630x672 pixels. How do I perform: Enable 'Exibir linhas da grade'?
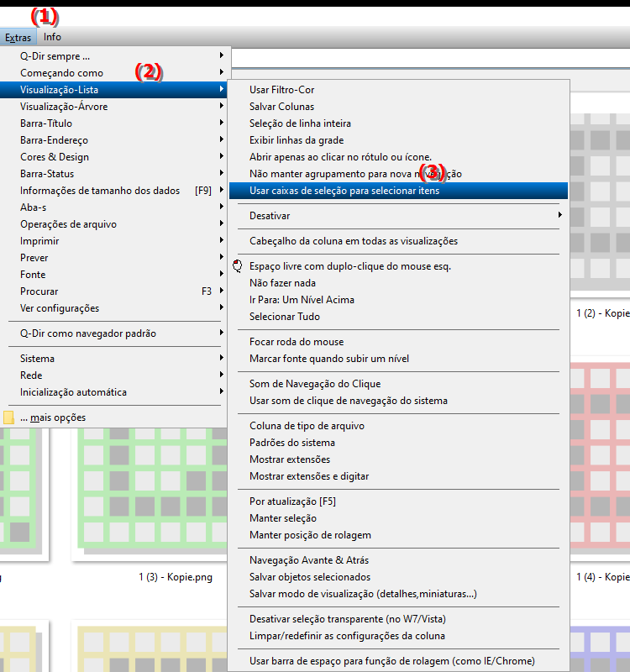point(398,140)
